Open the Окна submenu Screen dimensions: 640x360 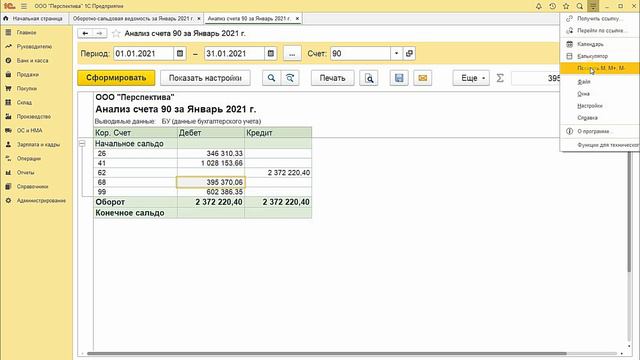[x=600, y=94]
